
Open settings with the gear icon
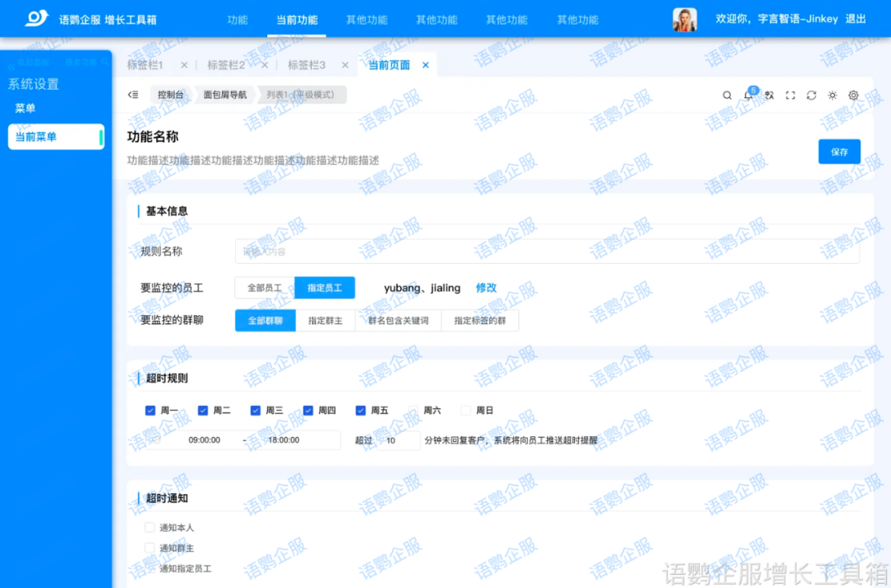(x=853, y=95)
